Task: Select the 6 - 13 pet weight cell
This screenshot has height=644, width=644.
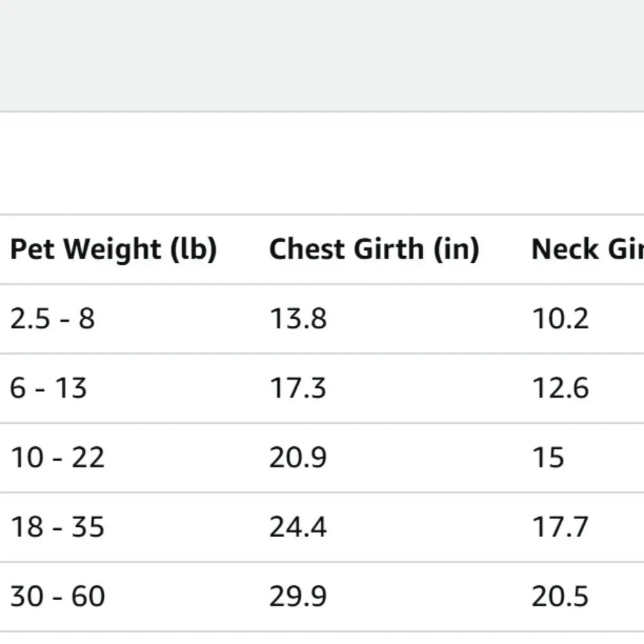Action: coord(48,388)
